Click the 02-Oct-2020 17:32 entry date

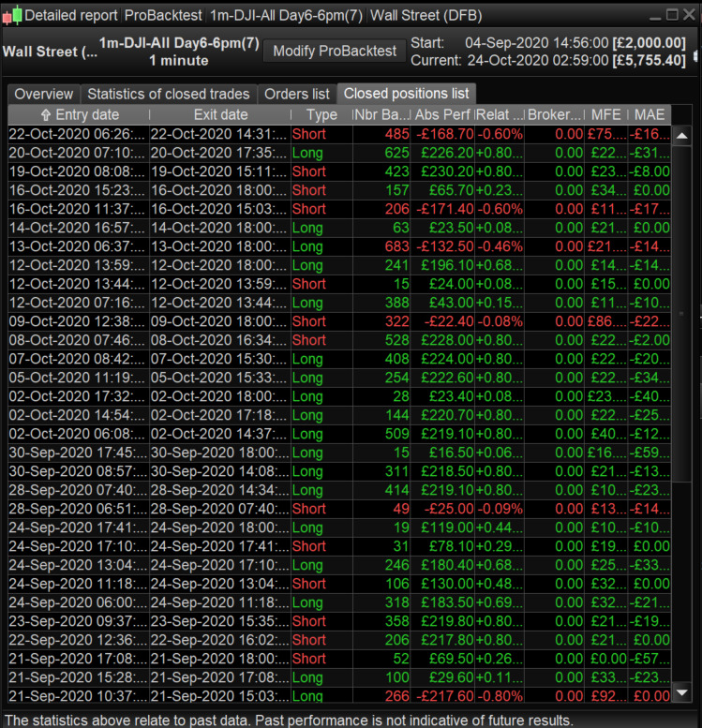click(77, 396)
